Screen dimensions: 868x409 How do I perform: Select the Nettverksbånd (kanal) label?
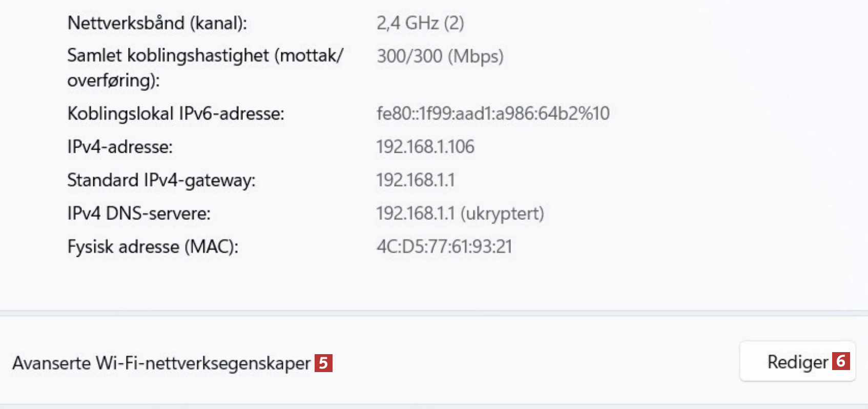(157, 23)
